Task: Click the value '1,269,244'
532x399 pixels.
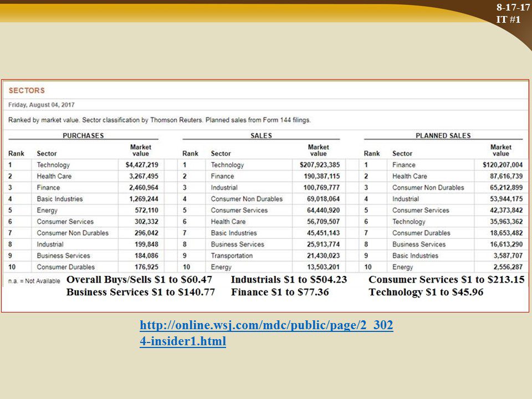Action: coord(144,199)
